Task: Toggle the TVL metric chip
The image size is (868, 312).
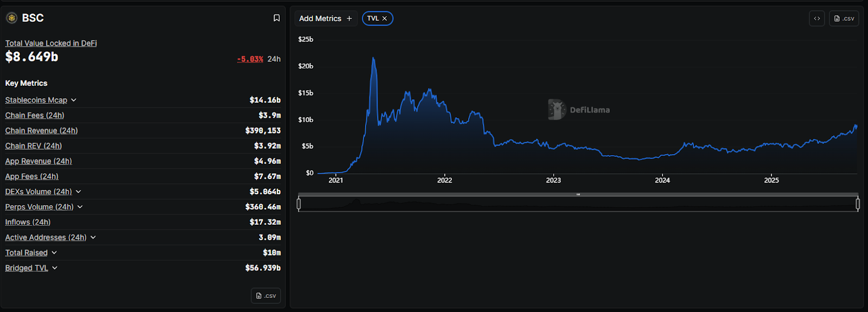Action: pos(373,18)
